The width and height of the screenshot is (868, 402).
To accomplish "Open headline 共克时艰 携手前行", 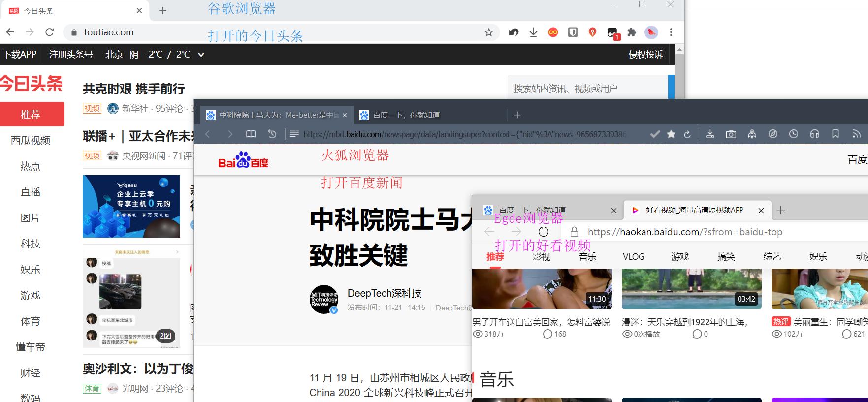I will tap(134, 89).
